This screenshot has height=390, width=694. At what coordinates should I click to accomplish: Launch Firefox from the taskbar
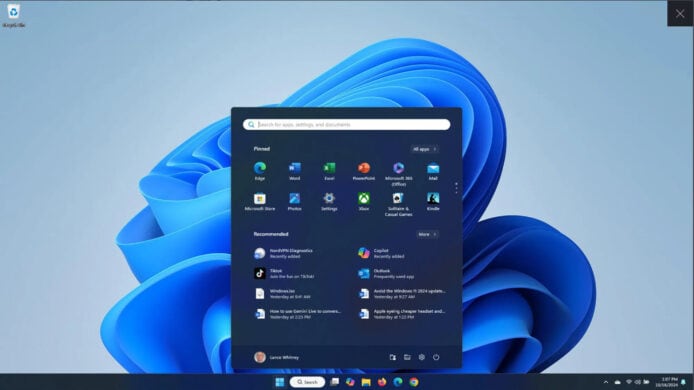click(382, 382)
